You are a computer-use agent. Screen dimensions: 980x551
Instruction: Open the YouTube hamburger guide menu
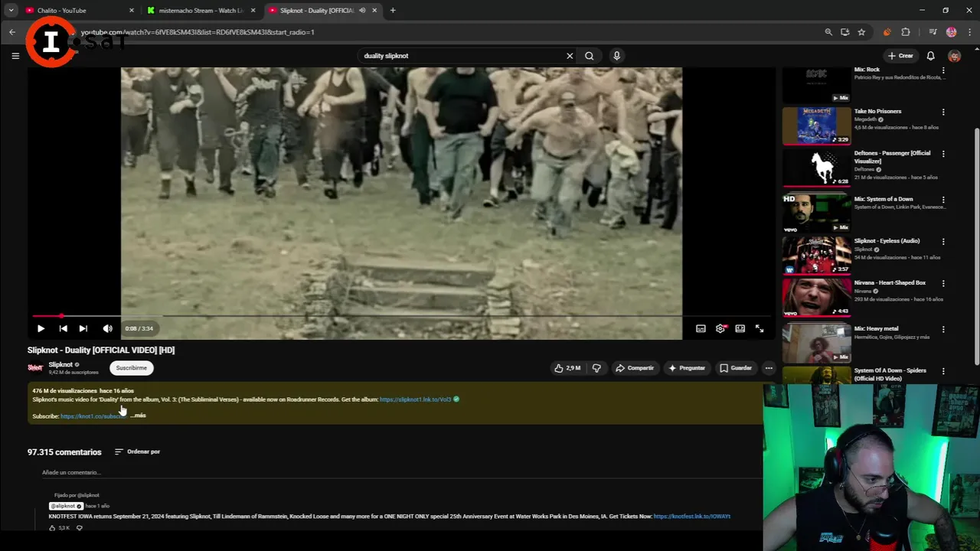tap(15, 56)
